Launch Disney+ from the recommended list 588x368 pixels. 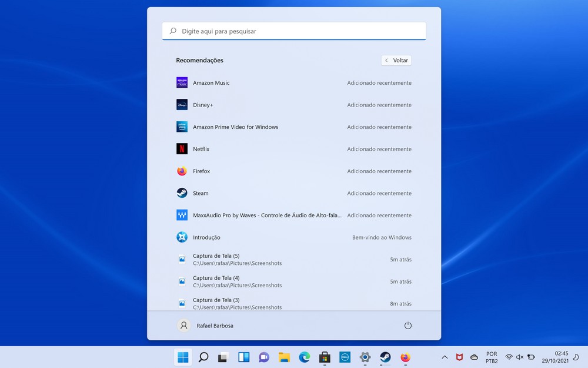pyautogui.click(x=203, y=105)
